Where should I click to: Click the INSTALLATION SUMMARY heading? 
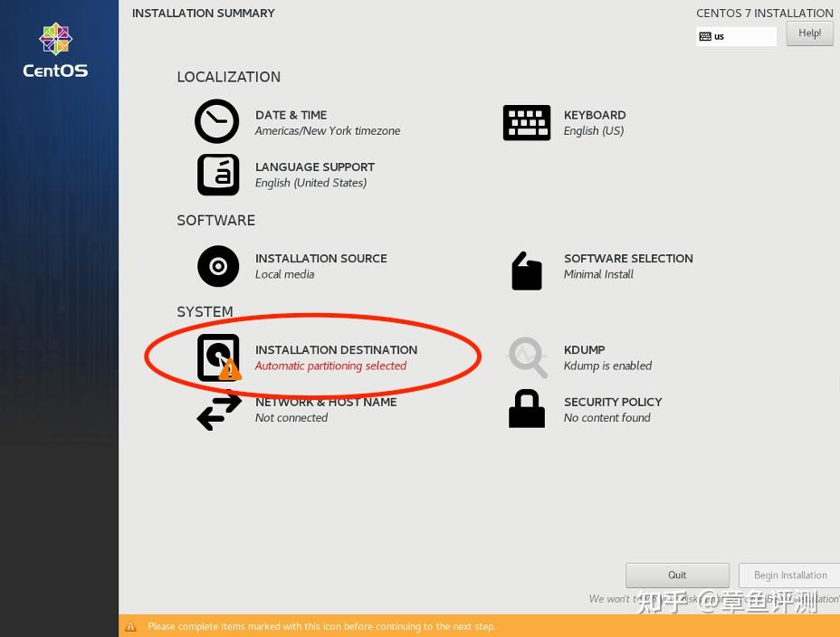203,14
